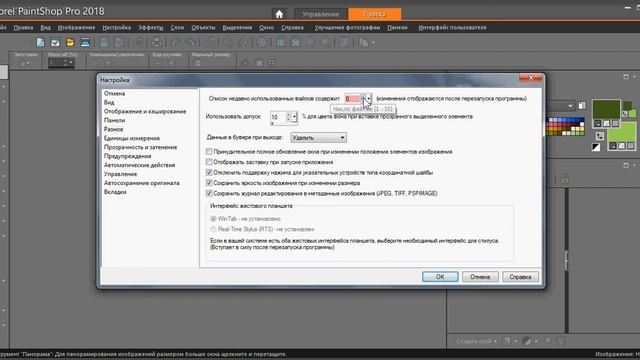Pick a color from the palette swatch grid
The image size is (640, 360).
566,127
